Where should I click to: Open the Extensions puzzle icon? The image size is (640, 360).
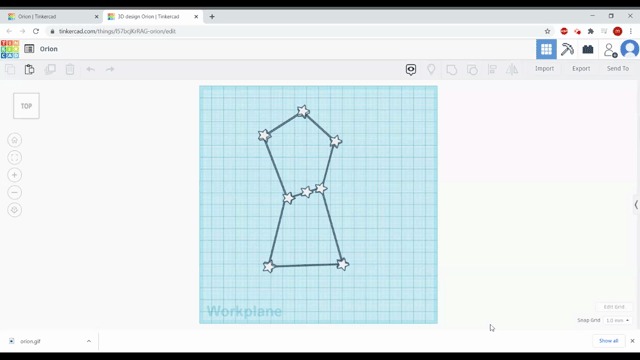591,31
